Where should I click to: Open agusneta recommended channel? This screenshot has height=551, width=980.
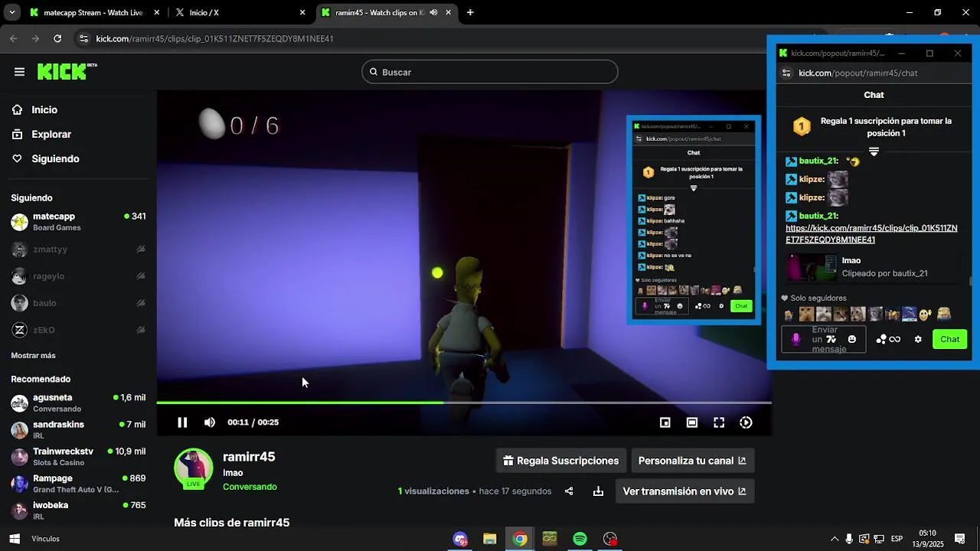[x=78, y=403]
